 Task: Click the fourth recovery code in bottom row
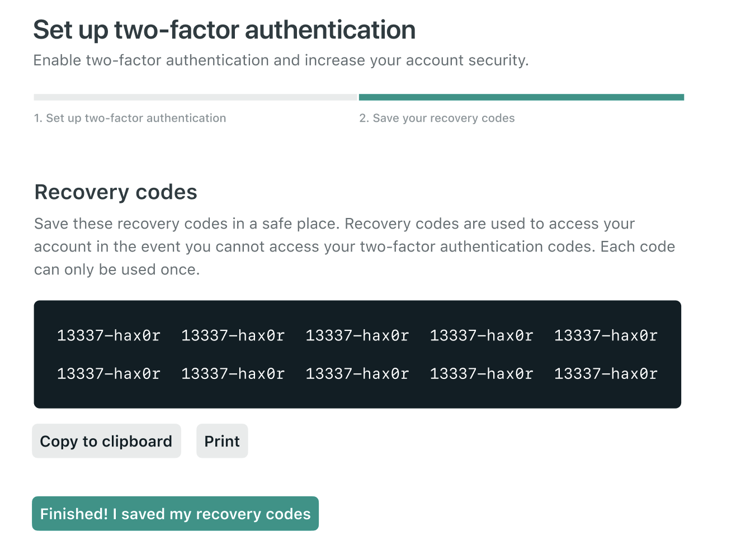pos(481,373)
